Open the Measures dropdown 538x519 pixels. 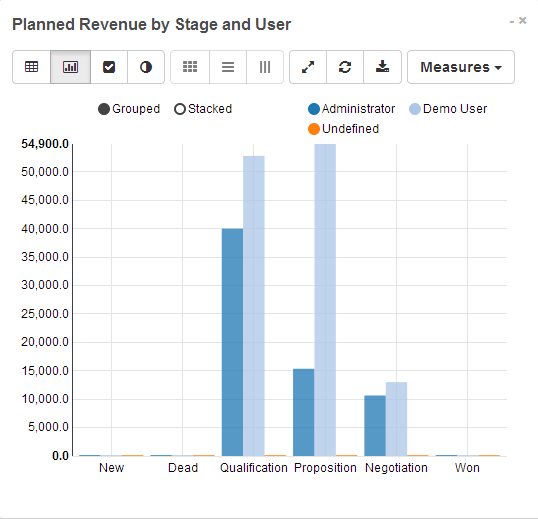point(461,67)
